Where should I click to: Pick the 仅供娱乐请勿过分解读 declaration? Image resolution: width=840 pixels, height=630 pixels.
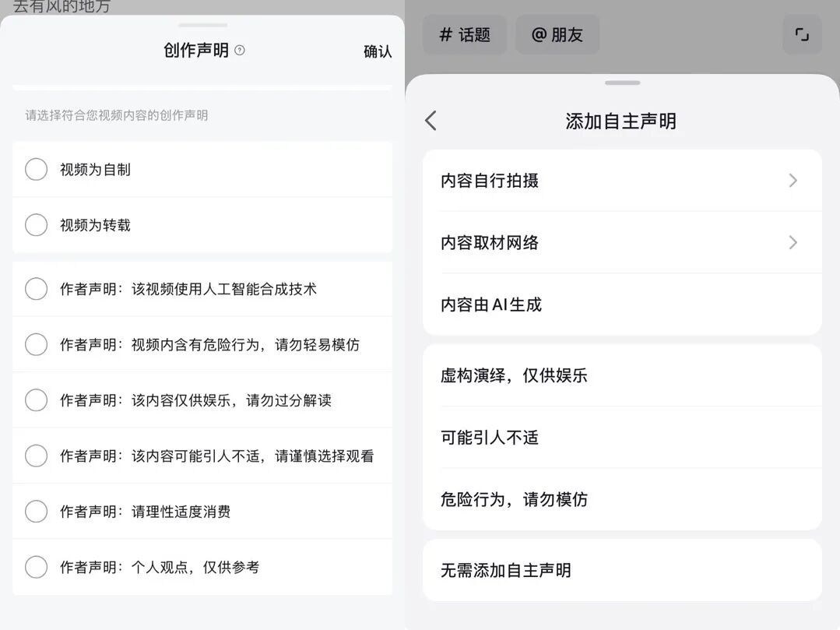pyautogui.click(x=36, y=399)
